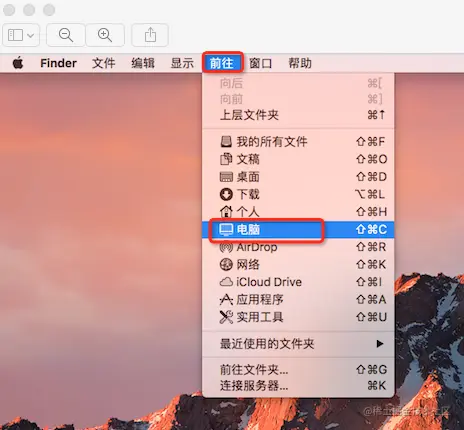Select the 文稿 label text
464x430 pixels.
coord(248,159)
